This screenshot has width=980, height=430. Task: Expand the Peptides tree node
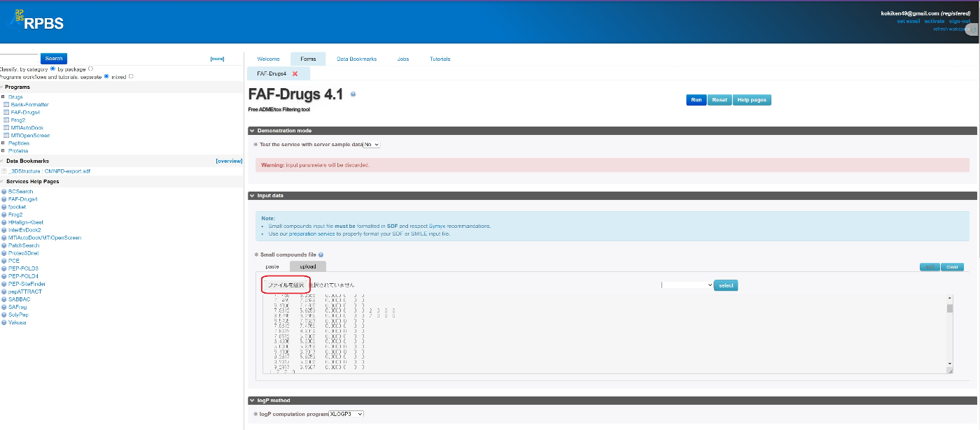click(x=3, y=143)
